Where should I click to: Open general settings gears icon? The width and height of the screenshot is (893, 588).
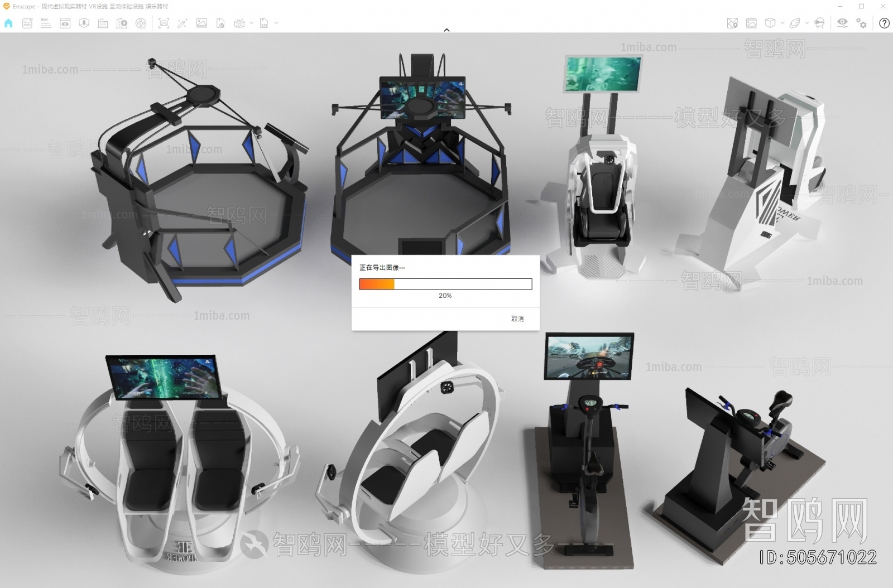coord(862,23)
